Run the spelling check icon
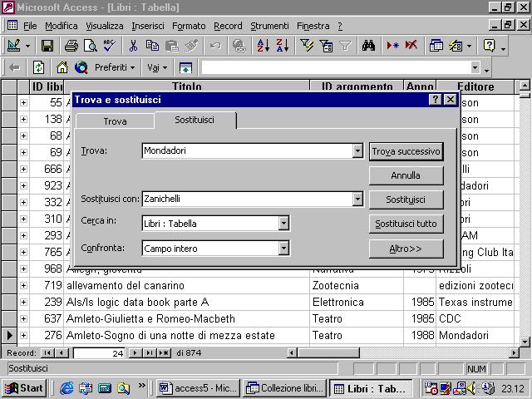 109,46
